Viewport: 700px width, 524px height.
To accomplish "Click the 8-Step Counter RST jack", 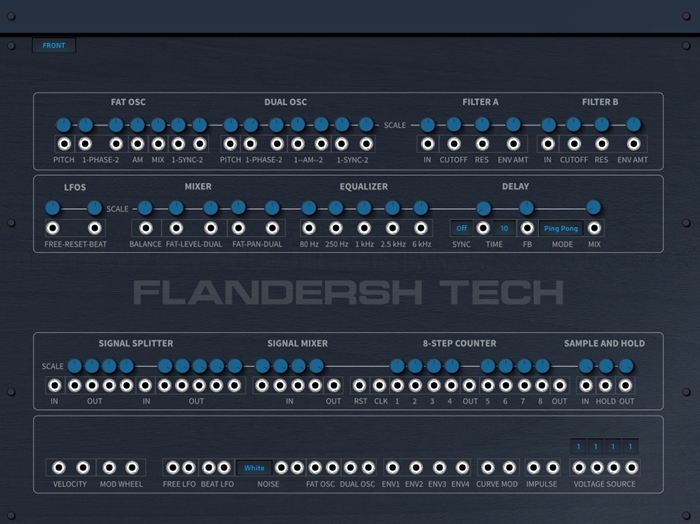I will [x=360, y=385].
